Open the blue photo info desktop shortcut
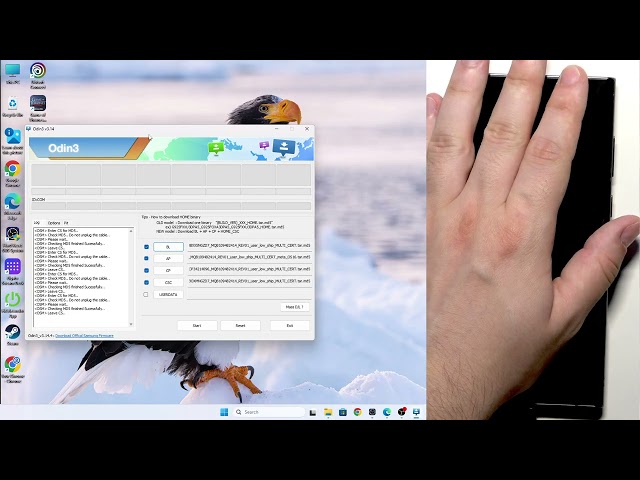The image size is (640, 480). 13,140
